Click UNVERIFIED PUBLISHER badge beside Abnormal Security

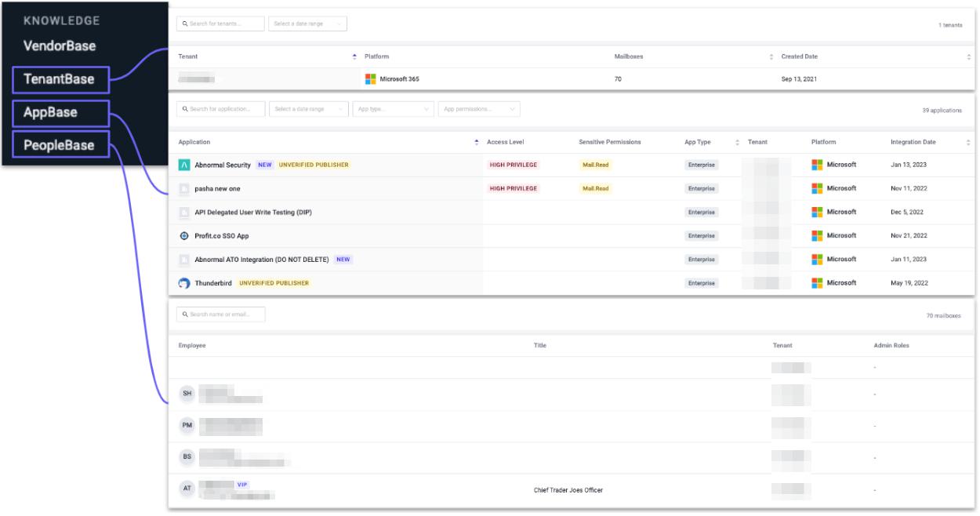(314, 165)
